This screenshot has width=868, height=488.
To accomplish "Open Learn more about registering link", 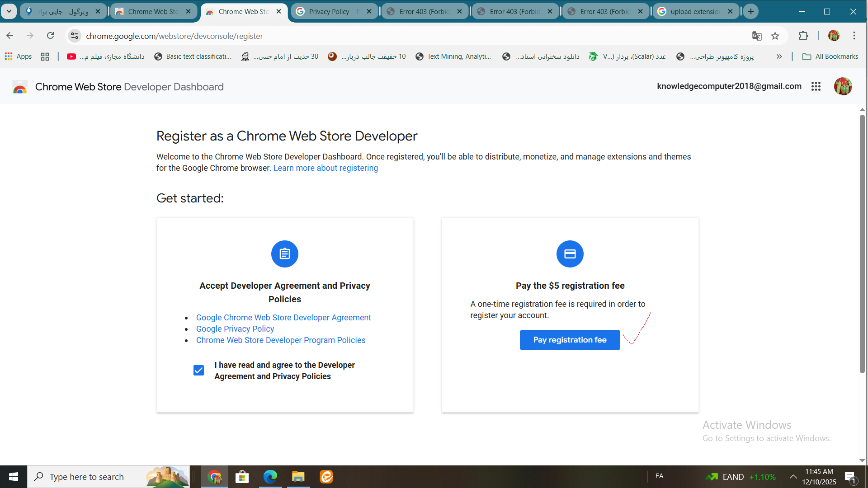I will coord(325,168).
